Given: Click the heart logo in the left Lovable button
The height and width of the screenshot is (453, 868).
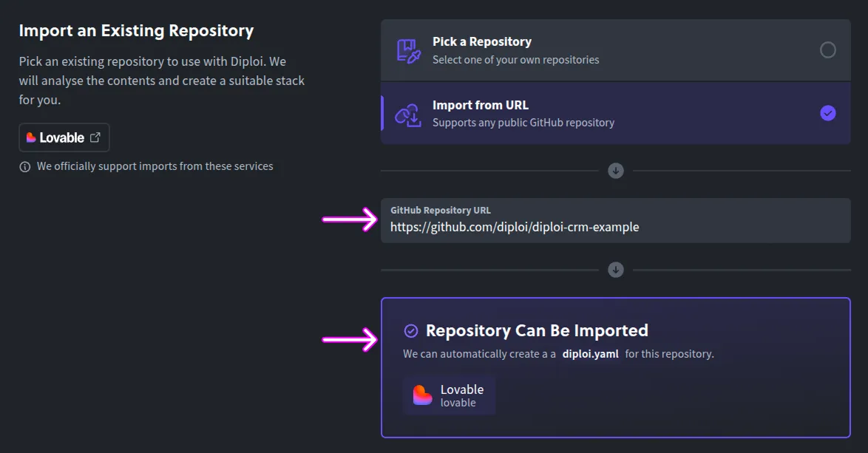Looking at the screenshot, I should pyautogui.click(x=31, y=137).
